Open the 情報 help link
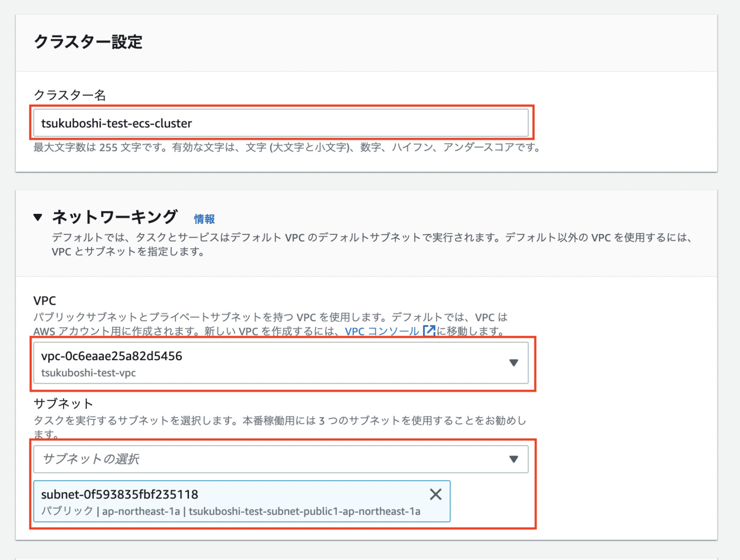Image resolution: width=740 pixels, height=560 pixels. pyautogui.click(x=203, y=218)
